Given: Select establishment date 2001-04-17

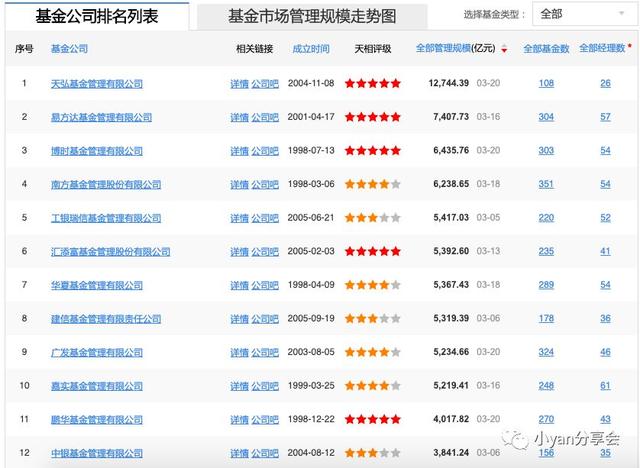Looking at the screenshot, I should click(311, 117).
